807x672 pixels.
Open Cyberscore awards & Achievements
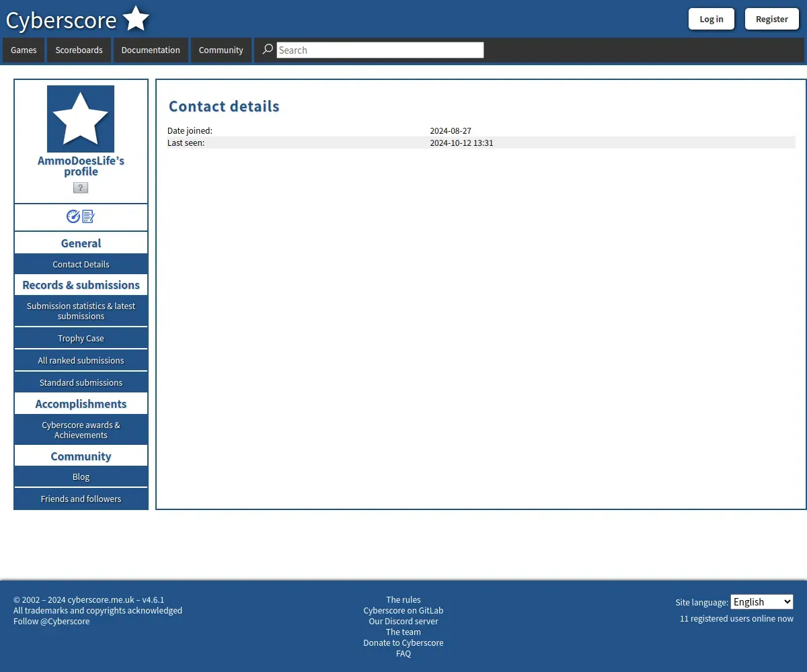pyautogui.click(x=81, y=430)
